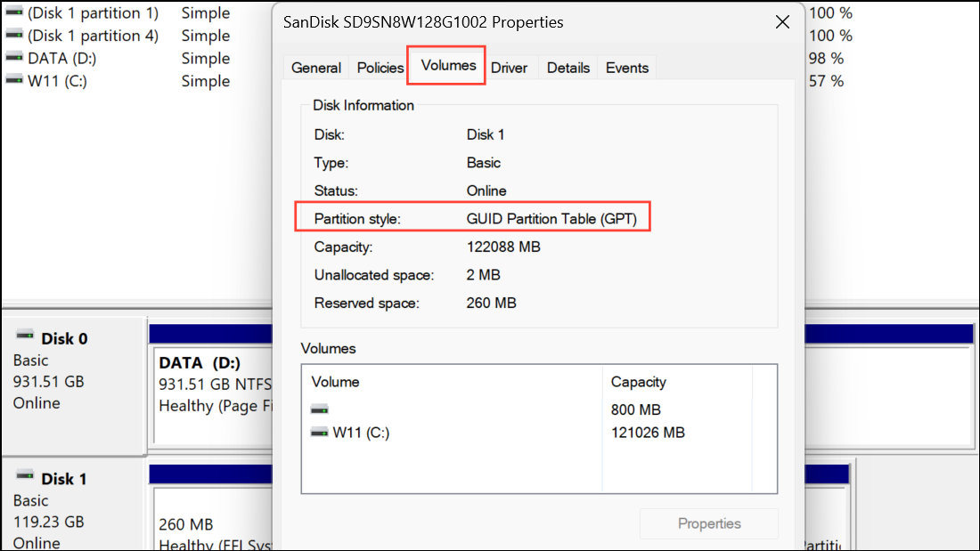Open the Driver tab

[x=509, y=68]
